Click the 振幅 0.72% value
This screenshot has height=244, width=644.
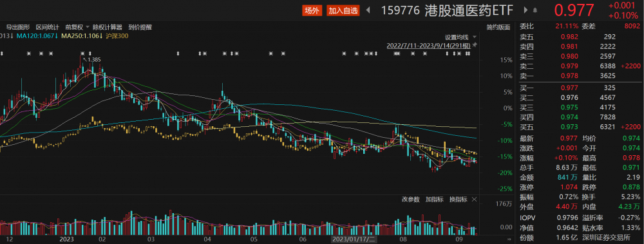(569, 198)
